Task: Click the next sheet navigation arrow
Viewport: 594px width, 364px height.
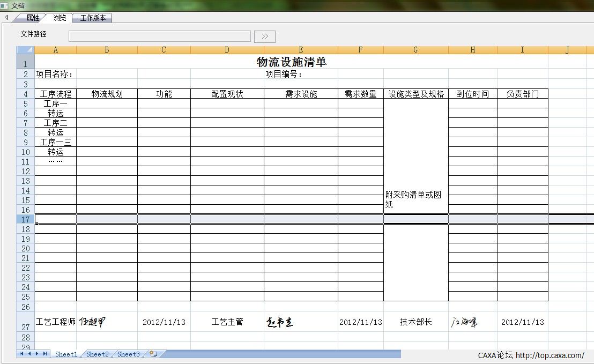Action: click(37, 354)
